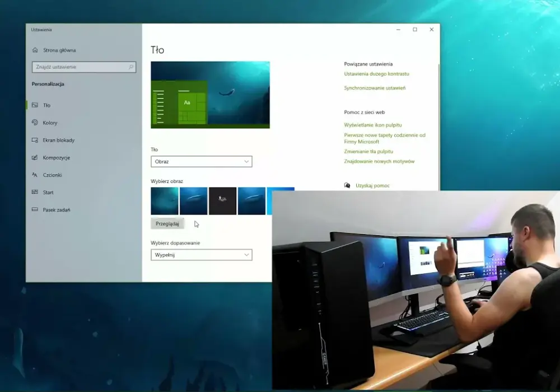Click the Kompozycje brush icon
Viewport: 560px width, 392px height.
35,157
